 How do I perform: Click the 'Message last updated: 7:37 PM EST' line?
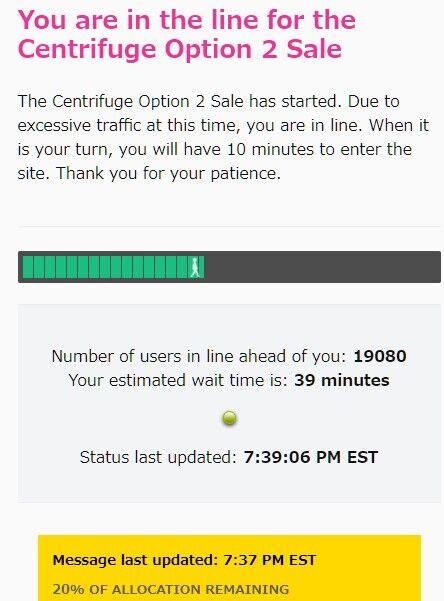(184, 560)
